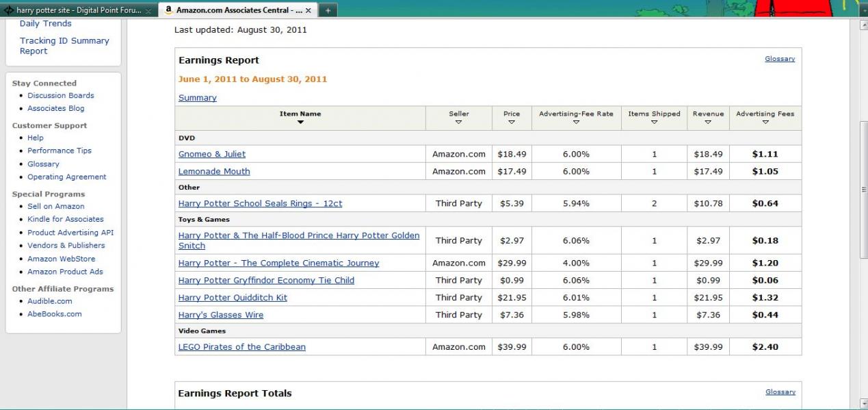Viewport: 868px width, 410px height.
Task: Open the sidebar Glossary link
Action: coord(43,164)
